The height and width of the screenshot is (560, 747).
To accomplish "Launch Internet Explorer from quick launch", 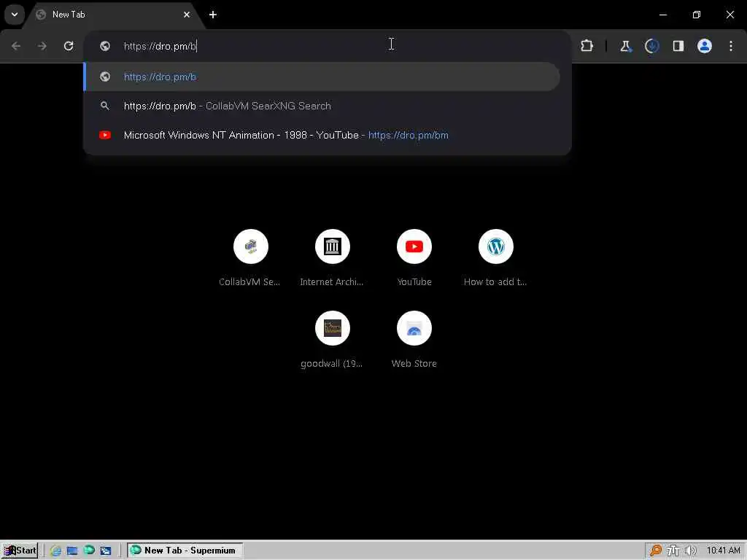I will [x=55, y=551].
